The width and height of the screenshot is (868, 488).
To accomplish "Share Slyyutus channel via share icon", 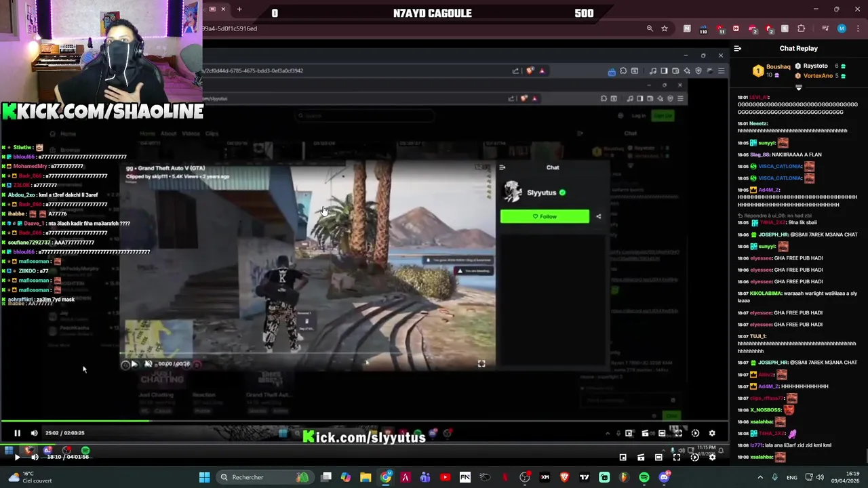I will point(598,216).
